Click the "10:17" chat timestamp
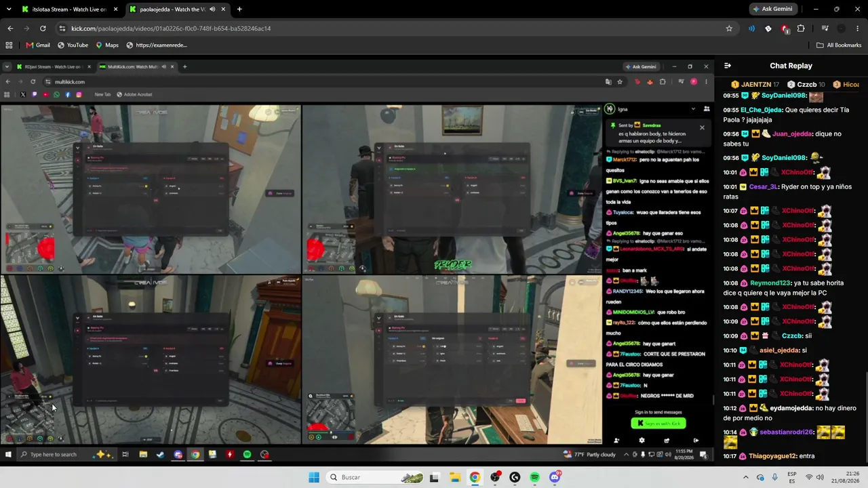This screenshot has width=868, height=488. point(730,457)
